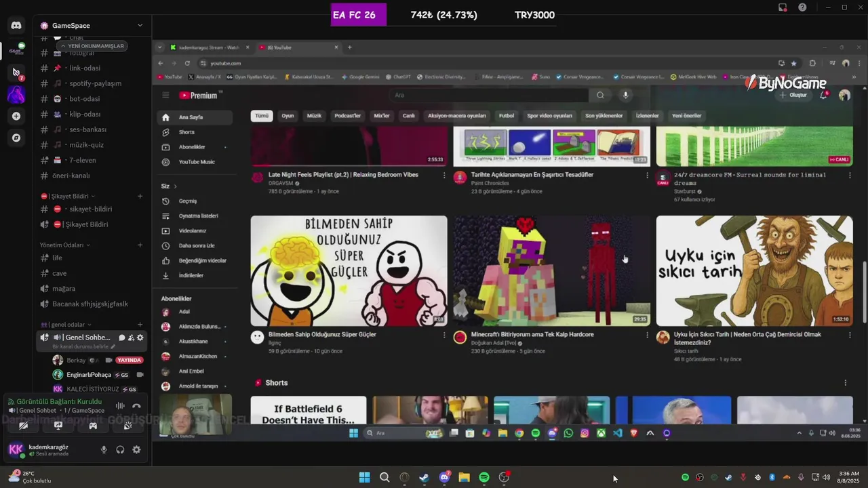Open Windows weather widget 26°C
Viewport: 868px width, 488px height.
point(31,477)
